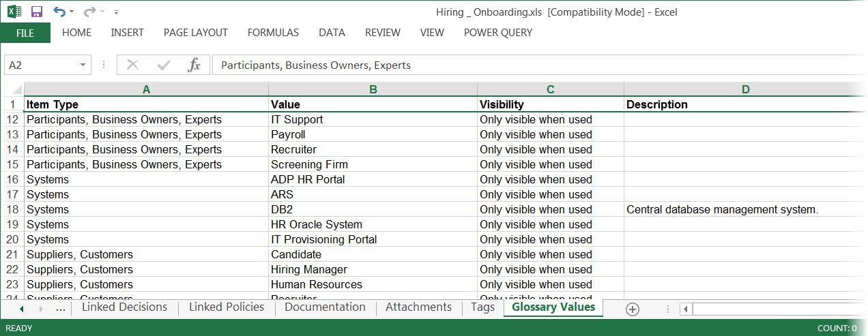Switch to the Tags sheet

[x=482, y=307]
